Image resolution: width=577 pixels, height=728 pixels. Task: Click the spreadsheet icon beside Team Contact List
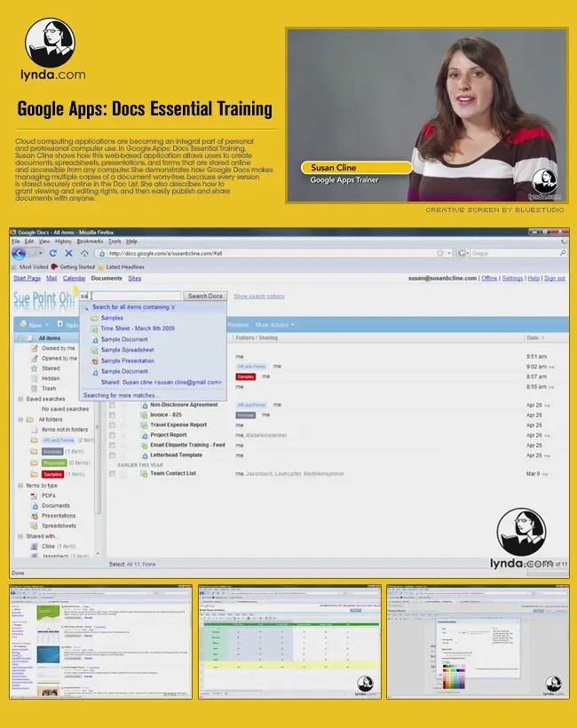[x=145, y=474]
